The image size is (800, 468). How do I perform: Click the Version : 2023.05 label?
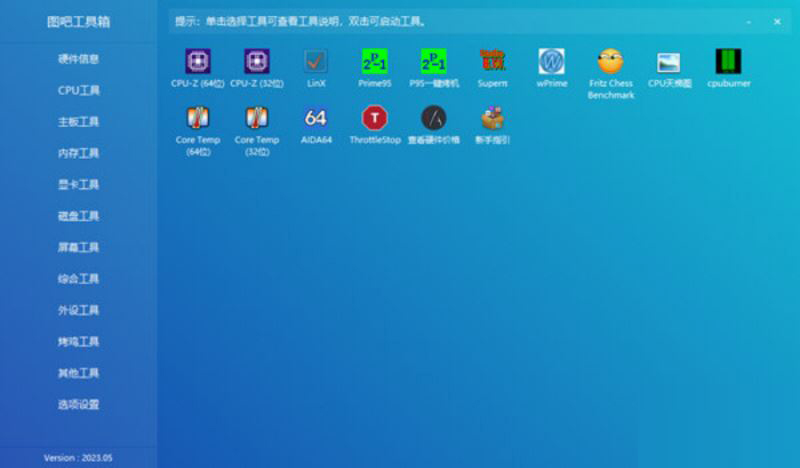tap(78, 458)
